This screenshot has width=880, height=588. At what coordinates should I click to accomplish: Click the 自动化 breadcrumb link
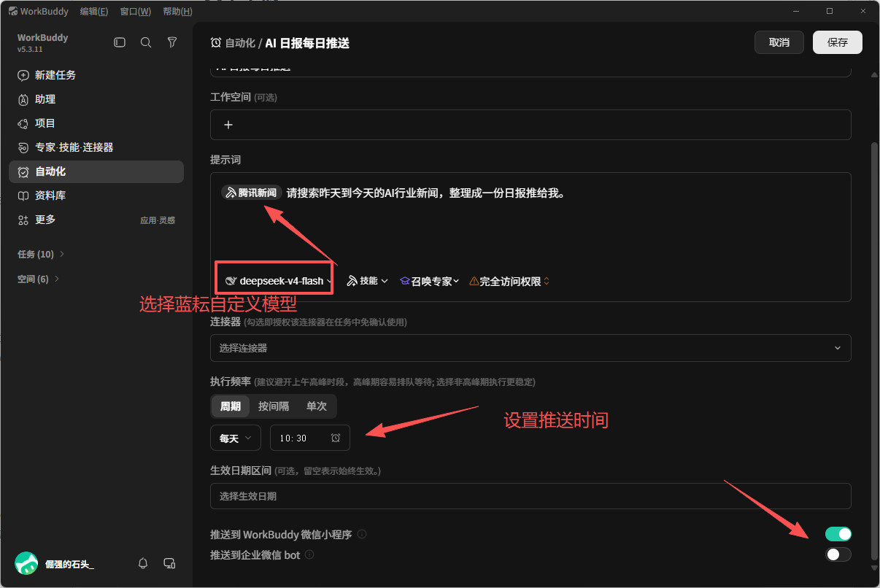click(x=240, y=43)
